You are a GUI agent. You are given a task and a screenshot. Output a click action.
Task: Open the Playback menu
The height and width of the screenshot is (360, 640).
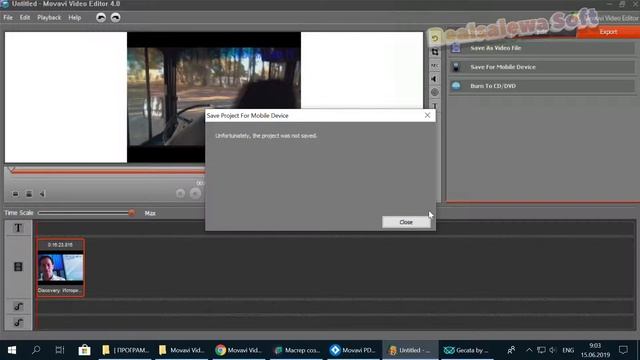[49, 18]
